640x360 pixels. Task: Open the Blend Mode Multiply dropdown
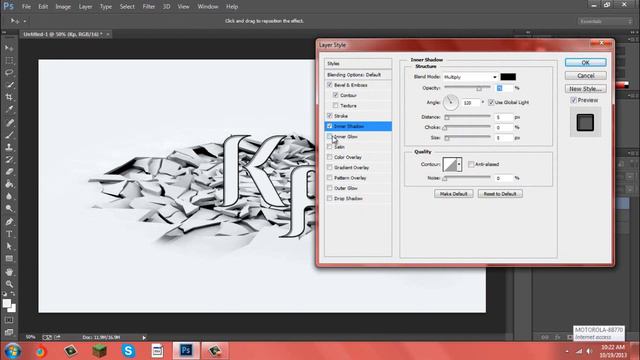click(x=470, y=77)
